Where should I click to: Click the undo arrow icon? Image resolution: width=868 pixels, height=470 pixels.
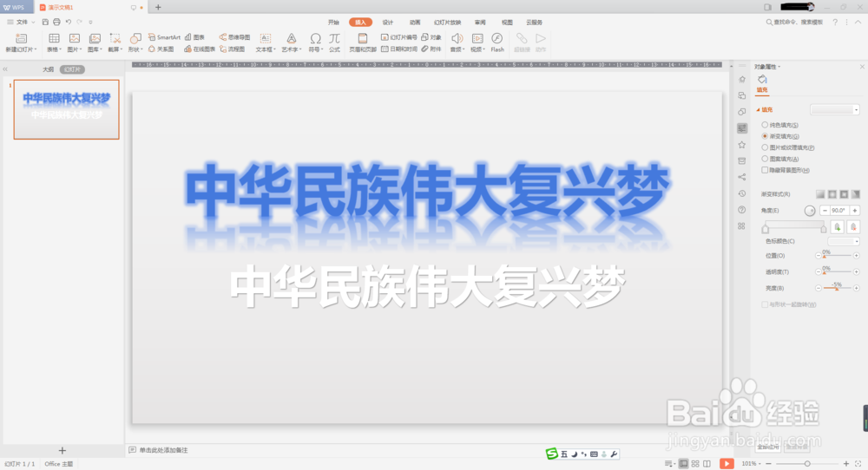click(x=69, y=23)
